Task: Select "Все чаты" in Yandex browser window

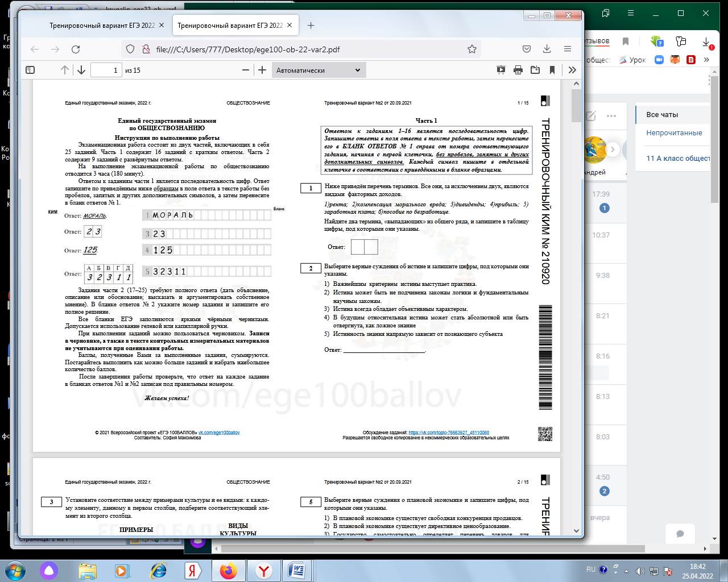Action: (x=662, y=114)
